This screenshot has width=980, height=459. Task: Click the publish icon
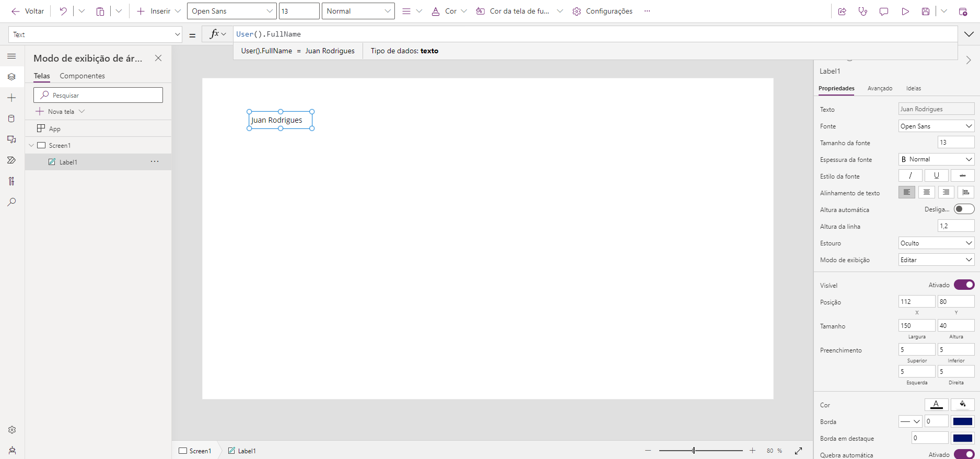pos(963,11)
